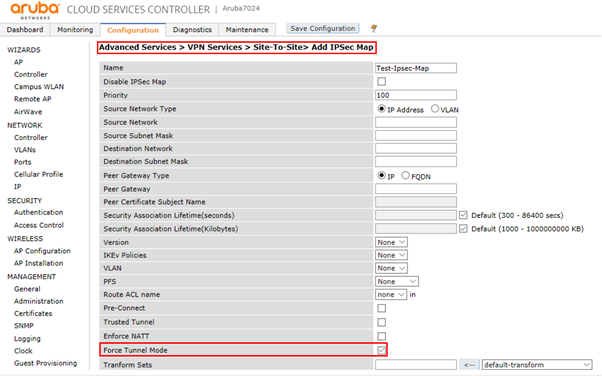
Task: Open the General management page
Action: [27, 289]
